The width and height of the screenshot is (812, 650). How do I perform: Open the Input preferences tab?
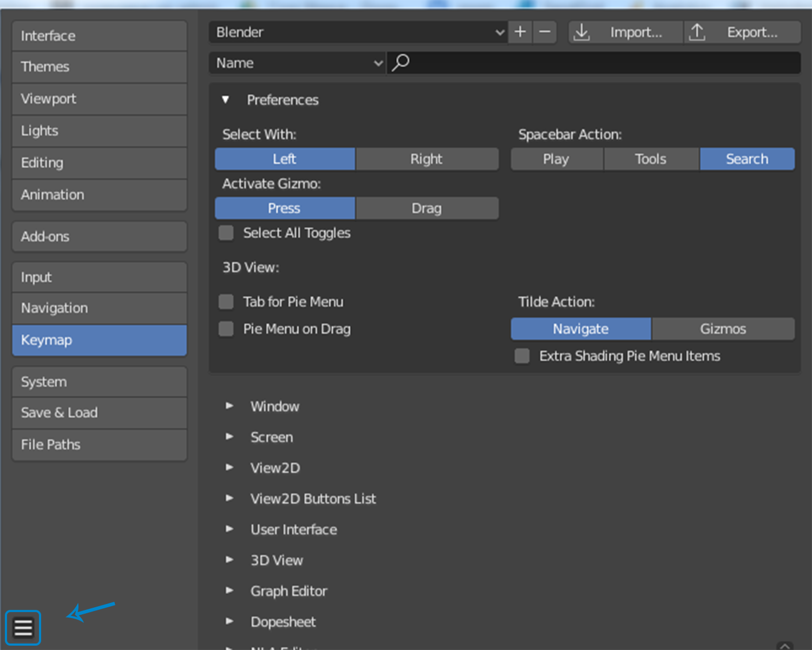coord(100,277)
